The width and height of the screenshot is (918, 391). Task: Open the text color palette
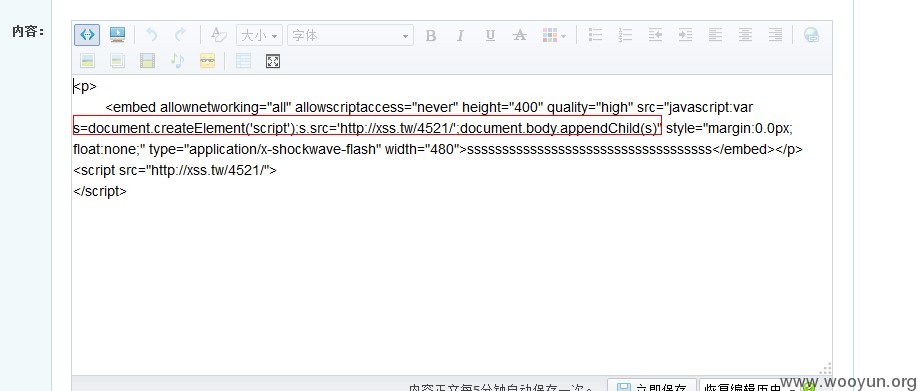(554, 36)
